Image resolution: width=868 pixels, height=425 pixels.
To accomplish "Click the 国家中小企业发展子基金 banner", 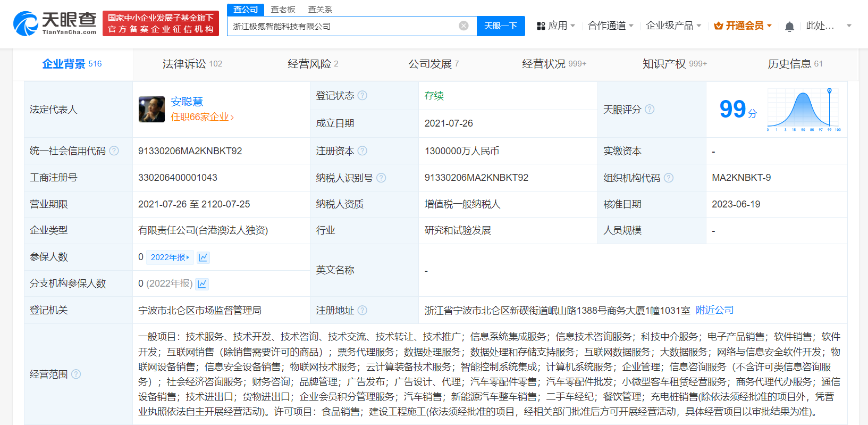I will coord(161,23).
